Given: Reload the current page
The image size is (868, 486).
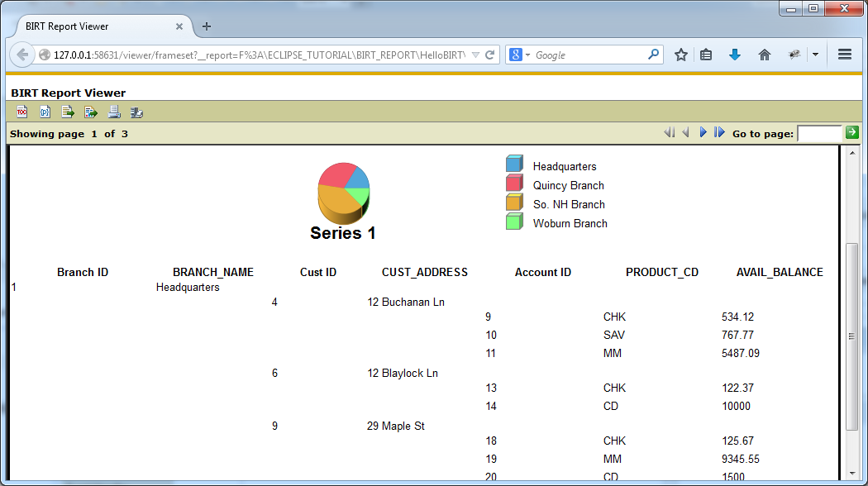Looking at the screenshot, I should pos(490,55).
